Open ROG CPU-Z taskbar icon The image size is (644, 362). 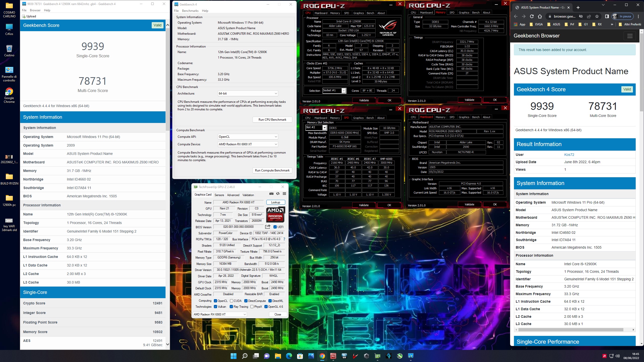coord(333,356)
